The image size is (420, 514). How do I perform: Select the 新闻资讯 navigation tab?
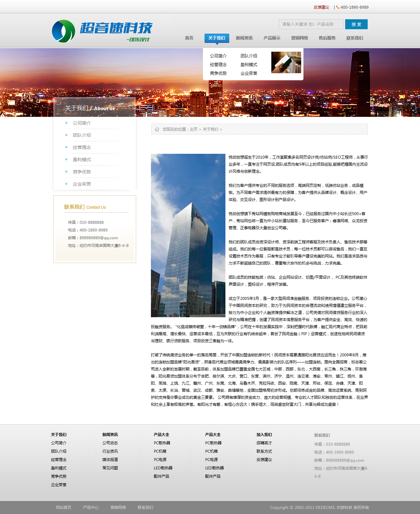coord(244,38)
